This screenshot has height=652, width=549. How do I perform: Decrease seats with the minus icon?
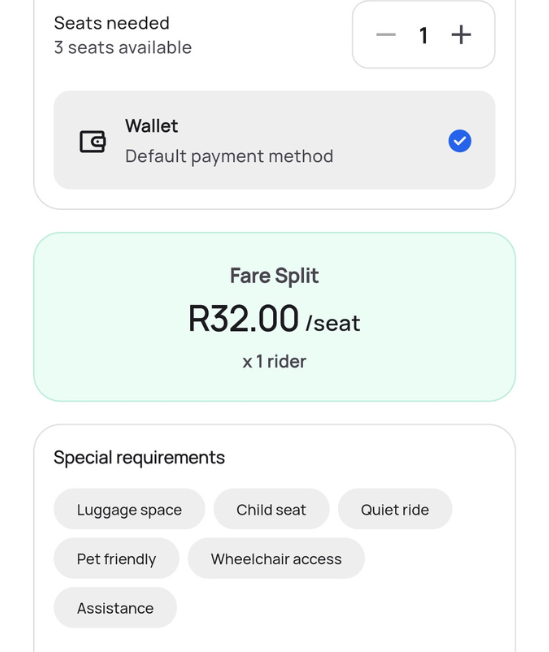pyautogui.click(x=386, y=35)
